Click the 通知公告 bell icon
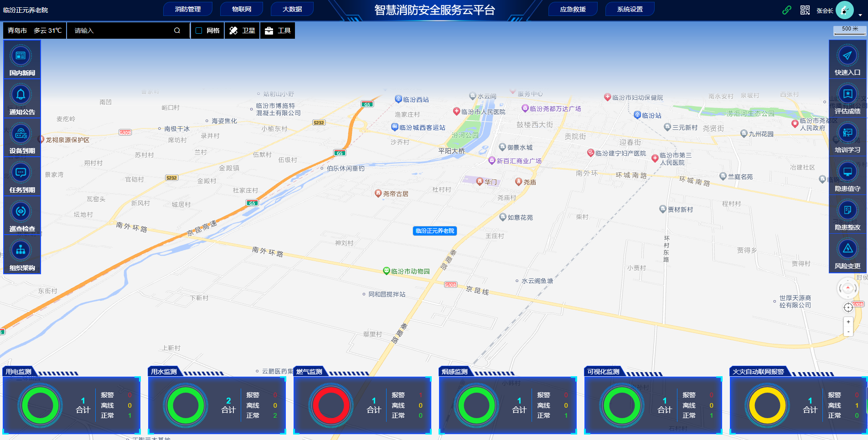868x440 pixels. point(21,95)
